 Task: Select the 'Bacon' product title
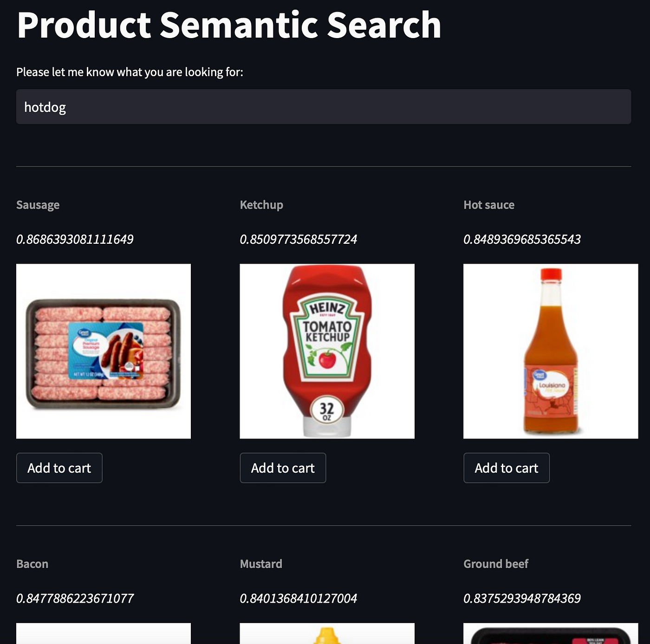[32, 564]
